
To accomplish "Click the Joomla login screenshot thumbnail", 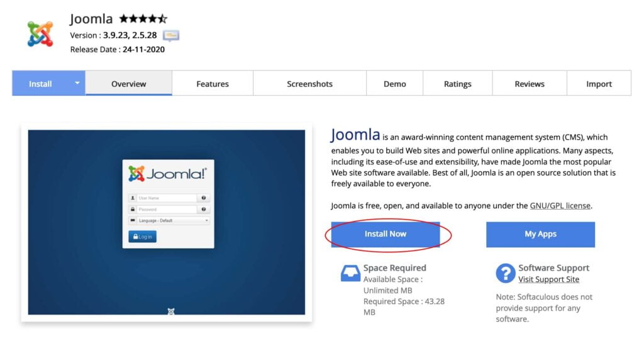I will tap(166, 222).
